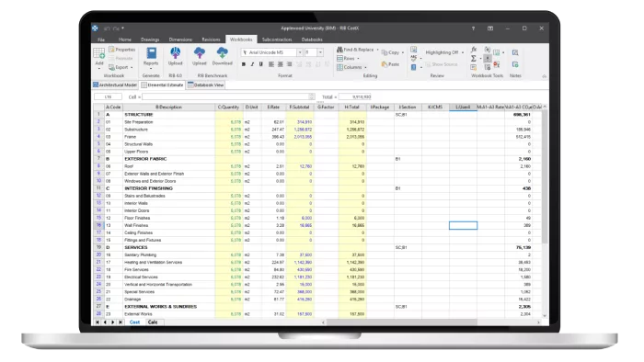
Task: Click the Cell formula input field
Action: [228, 96]
